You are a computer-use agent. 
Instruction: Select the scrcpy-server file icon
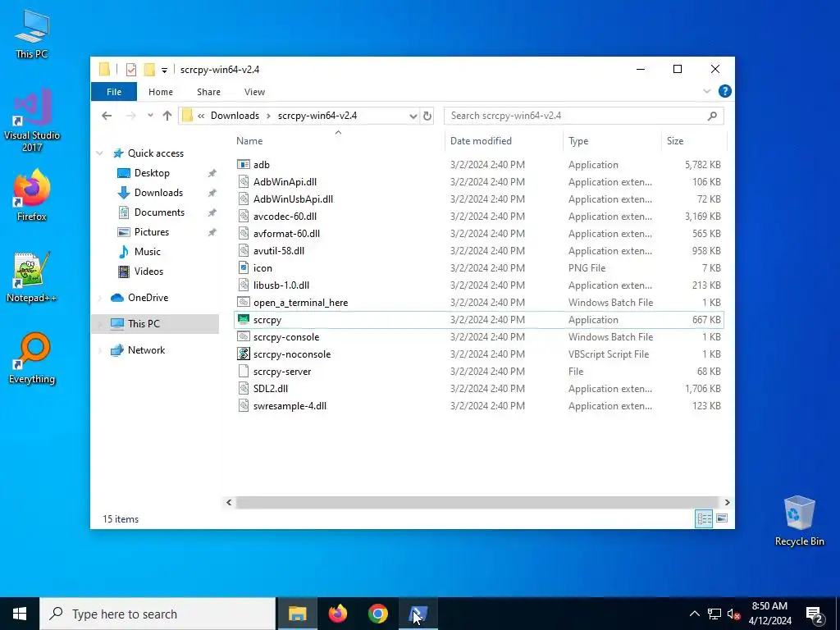243,372
